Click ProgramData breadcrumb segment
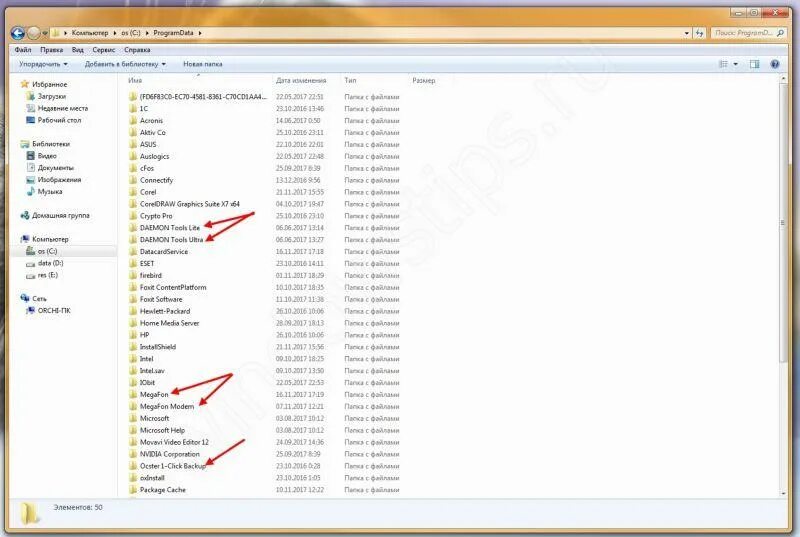Viewport: 800px width, 537px height. (173, 33)
